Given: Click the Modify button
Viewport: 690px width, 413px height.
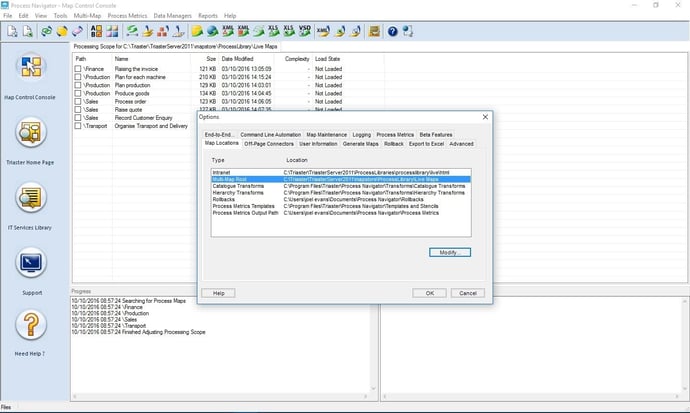Looking at the screenshot, I should point(450,252).
